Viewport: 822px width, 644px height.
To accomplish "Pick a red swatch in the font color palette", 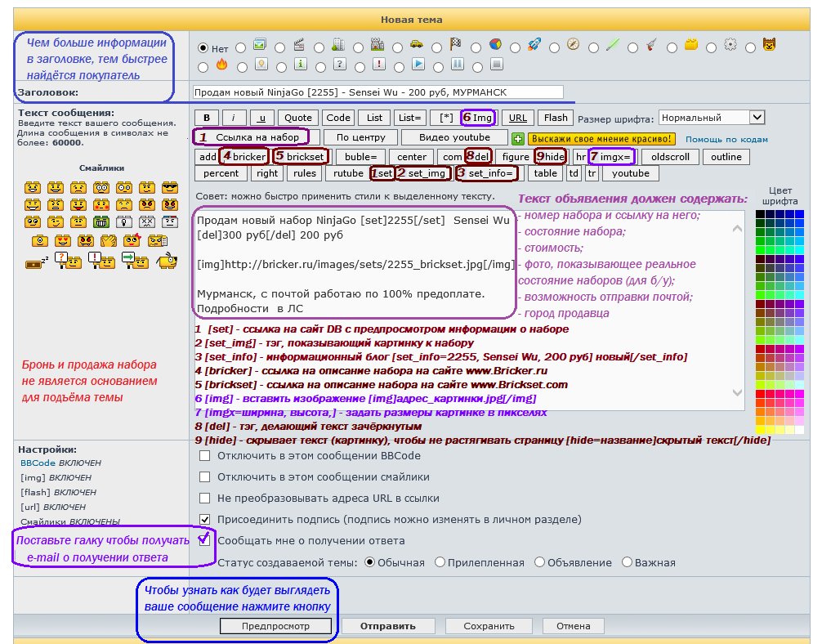I will pos(760,394).
